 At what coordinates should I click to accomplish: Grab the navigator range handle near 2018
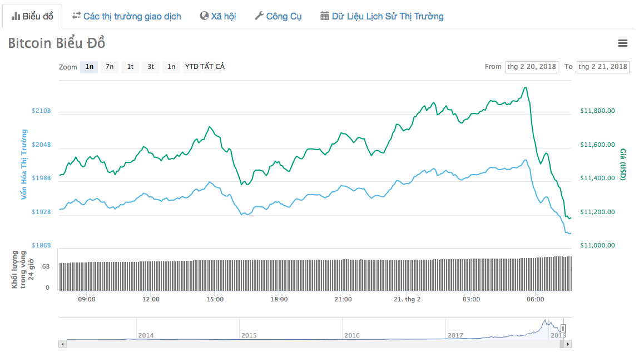tap(563, 329)
